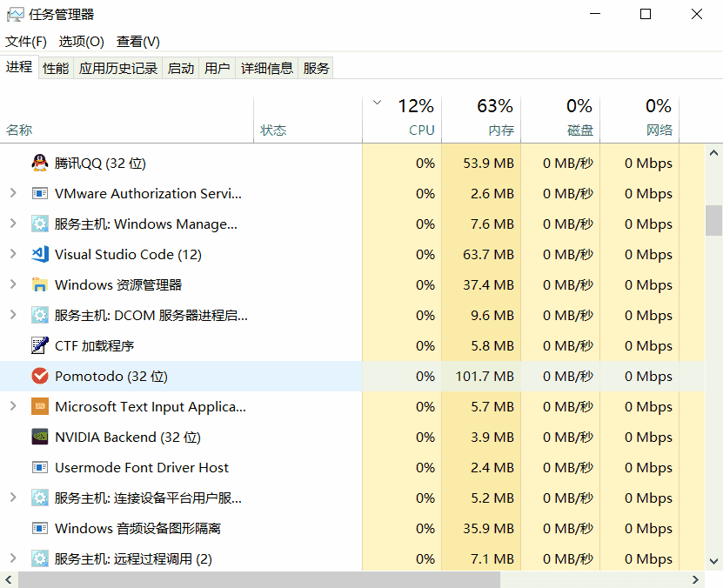The width and height of the screenshot is (723, 588).
Task: Switch to the 服务 tab
Action: coord(317,68)
